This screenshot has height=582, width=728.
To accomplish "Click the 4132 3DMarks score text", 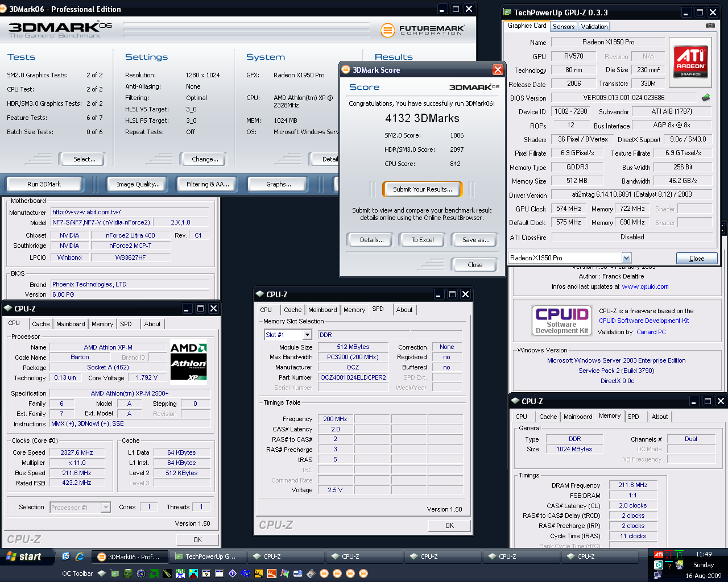I will (x=422, y=118).
